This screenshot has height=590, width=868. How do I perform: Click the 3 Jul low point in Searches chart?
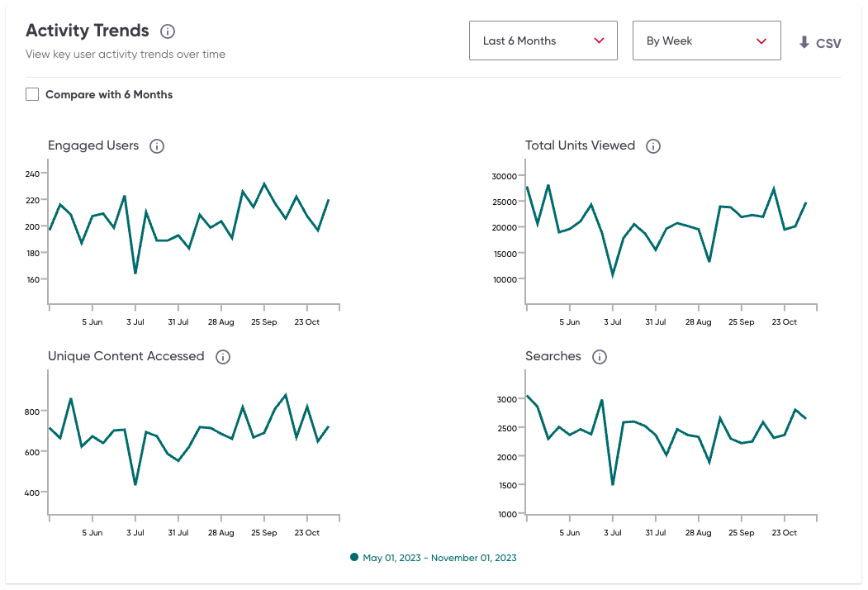point(613,483)
